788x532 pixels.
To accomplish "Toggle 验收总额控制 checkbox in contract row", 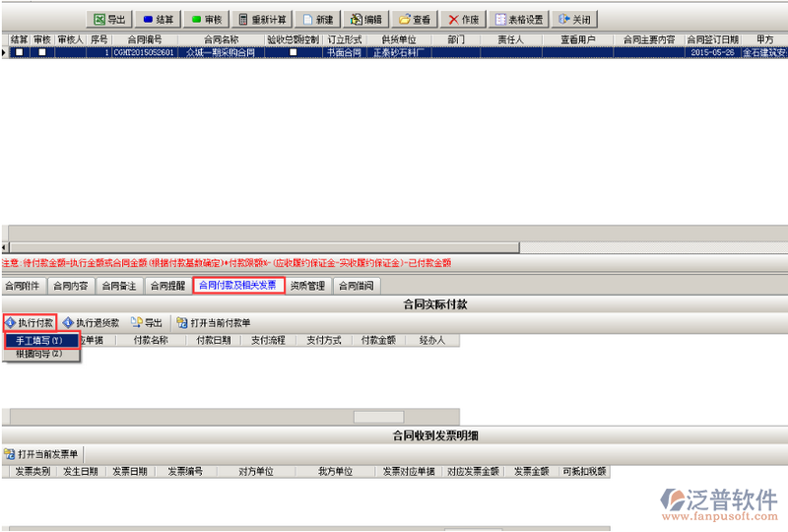I will coord(293,52).
